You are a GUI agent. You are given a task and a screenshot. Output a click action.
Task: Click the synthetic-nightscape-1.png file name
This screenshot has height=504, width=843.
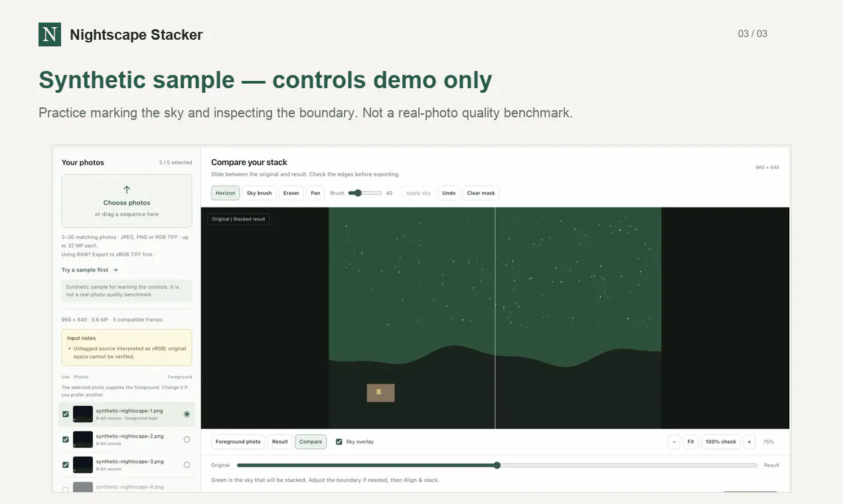(129, 411)
